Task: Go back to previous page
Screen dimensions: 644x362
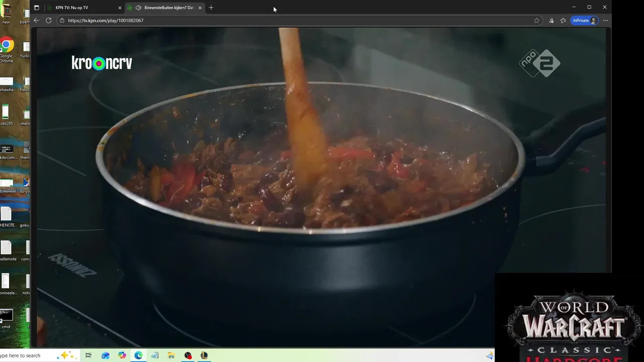Action: pyautogui.click(x=36, y=21)
